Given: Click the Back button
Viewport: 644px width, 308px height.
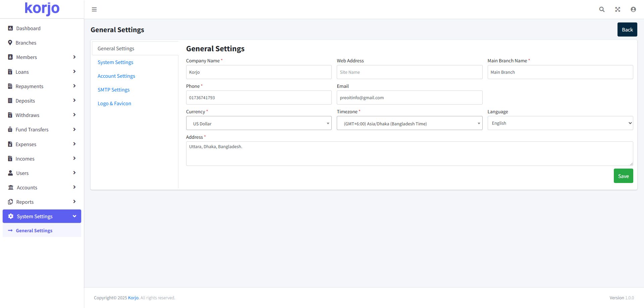Looking at the screenshot, I should click(627, 30).
